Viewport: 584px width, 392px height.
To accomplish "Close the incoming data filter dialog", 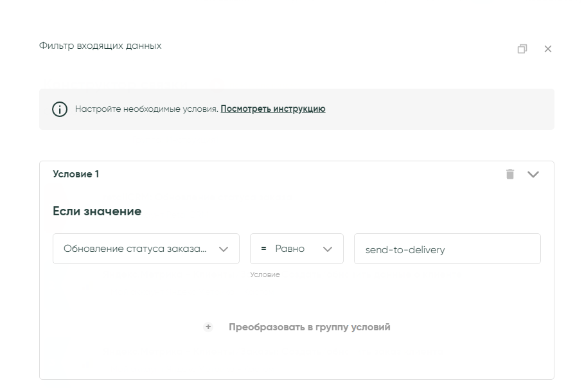I will coord(548,49).
